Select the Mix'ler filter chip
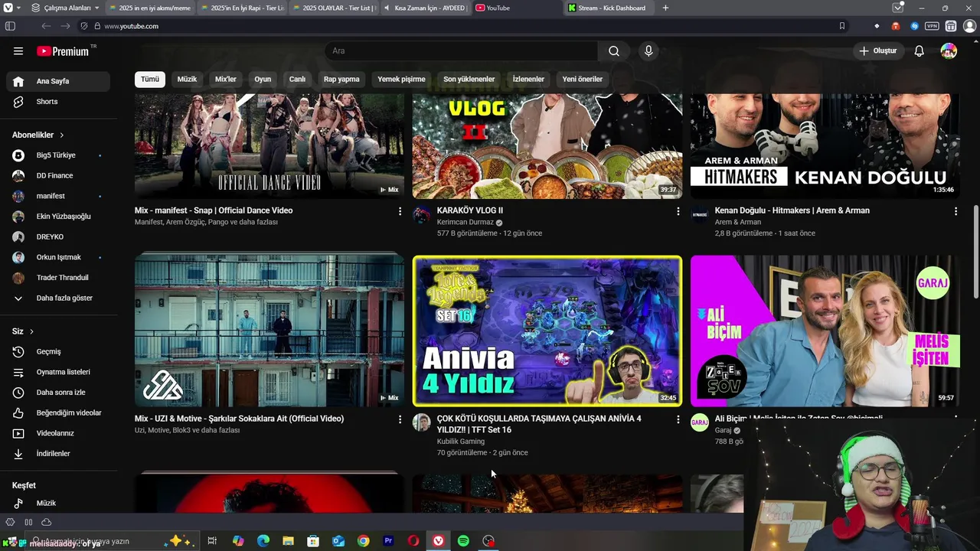The width and height of the screenshot is (980, 551). point(226,79)
